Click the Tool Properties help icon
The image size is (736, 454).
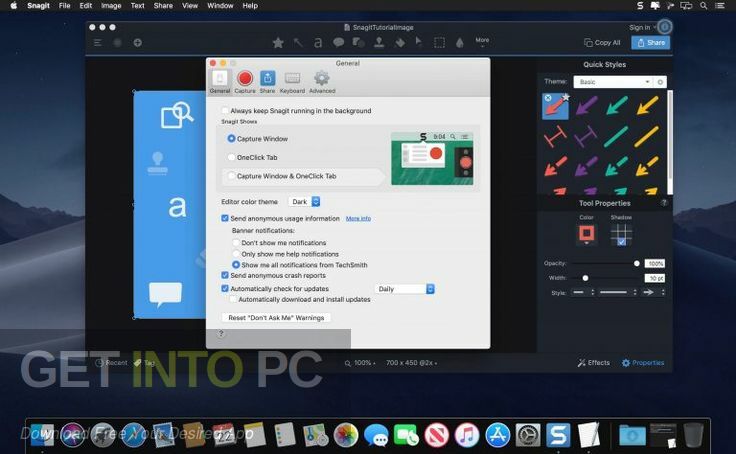[x=664, y=203]
